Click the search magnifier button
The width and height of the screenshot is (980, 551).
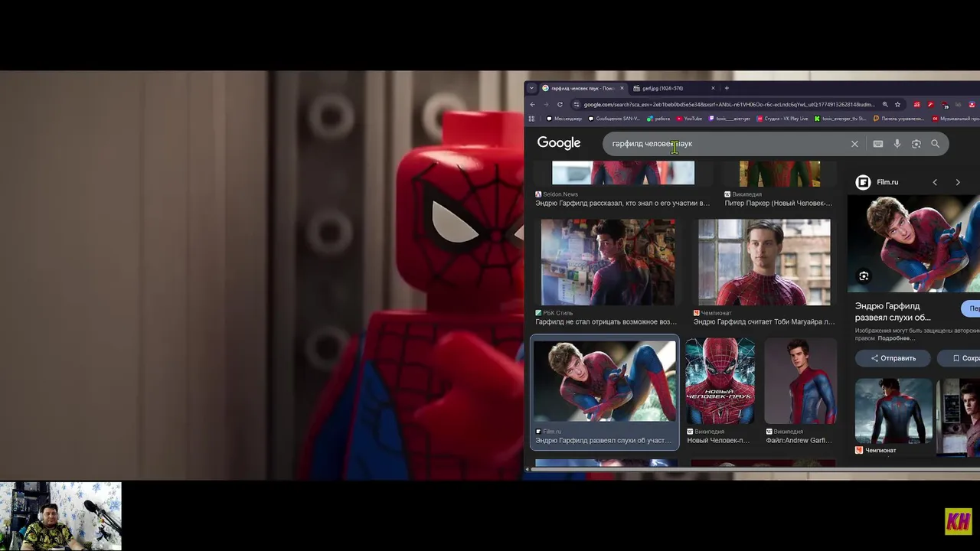point(935,144)
